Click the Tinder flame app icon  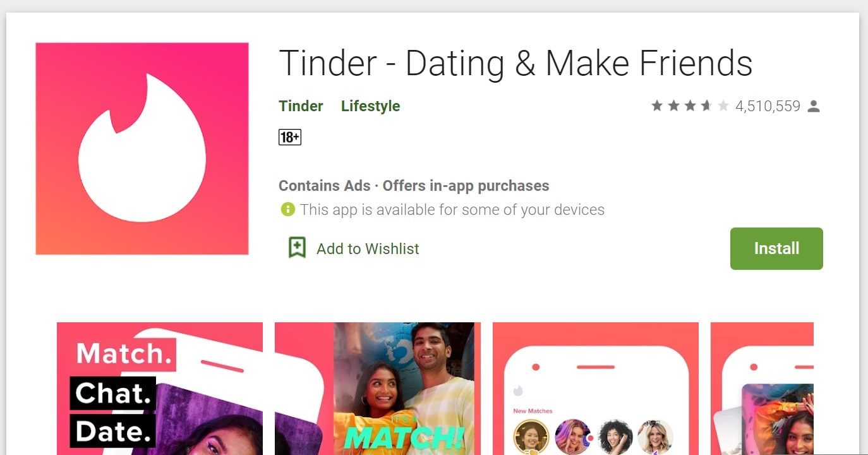coord(142,149)
